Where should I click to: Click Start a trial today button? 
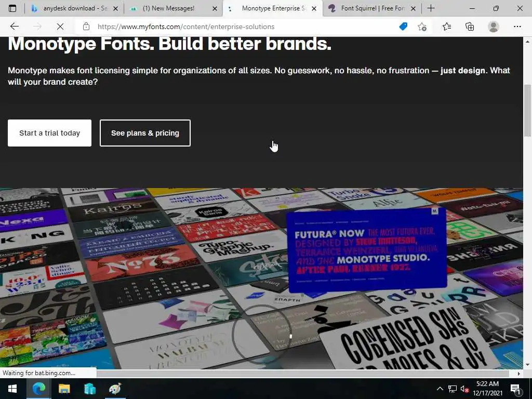click(x=49, y=133)
